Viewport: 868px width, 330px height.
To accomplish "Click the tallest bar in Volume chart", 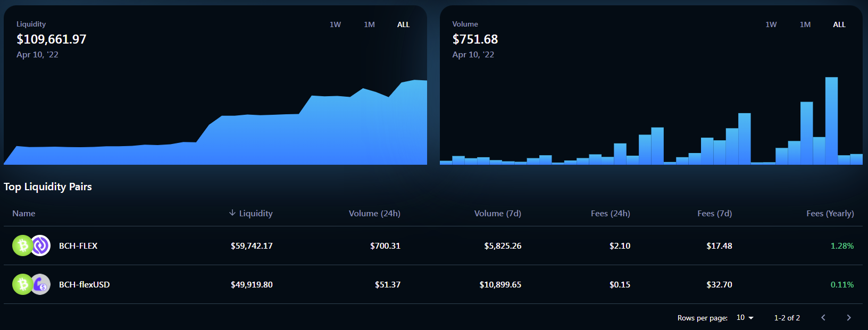I will 831,121.
